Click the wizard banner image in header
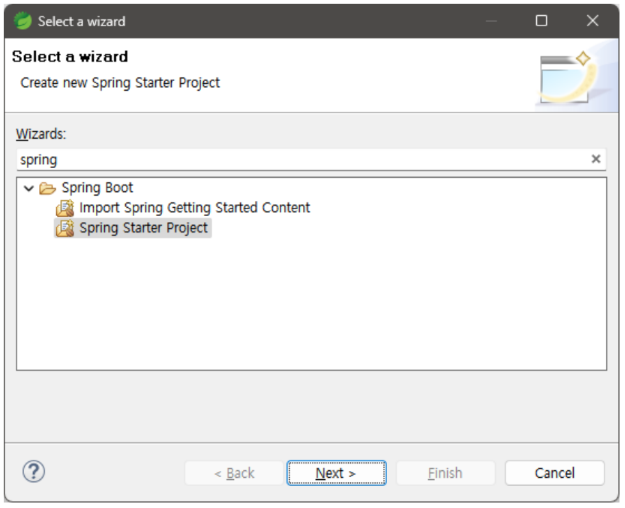The width and height of the screenshot is (625, 508). point(575,76)
